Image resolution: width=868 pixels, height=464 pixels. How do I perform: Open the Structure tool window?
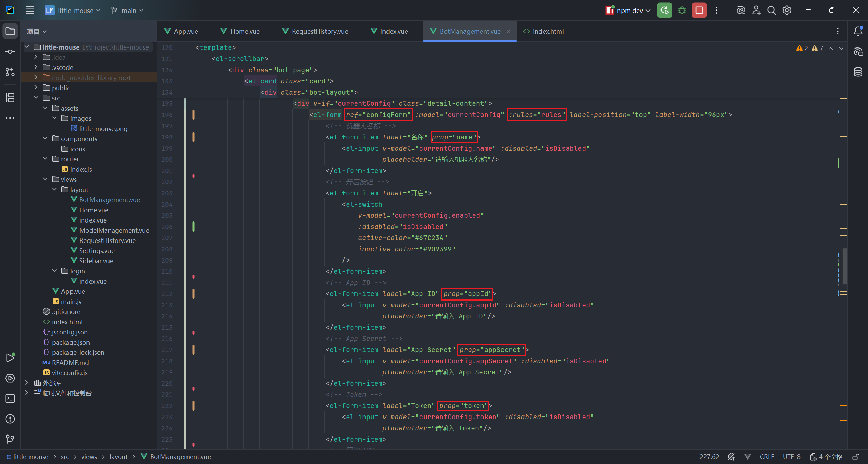10,98
